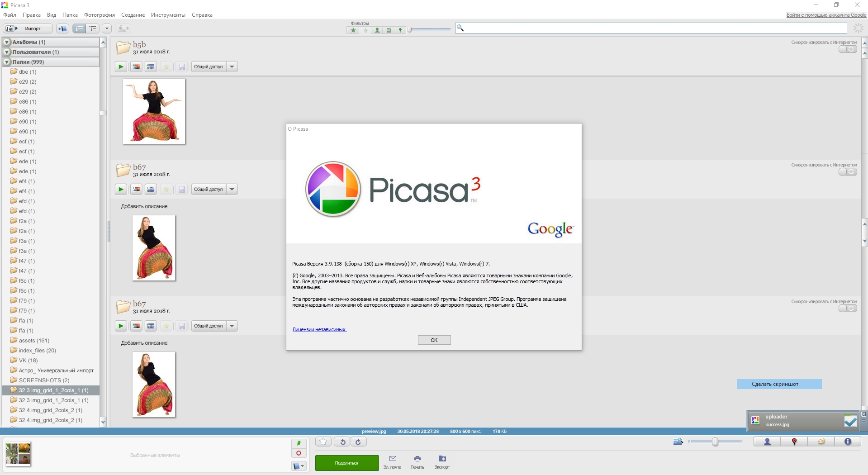The image size is (868, 475).
Task: Send selected photo by email (Эл. почта)
Action: click(393, 462)
